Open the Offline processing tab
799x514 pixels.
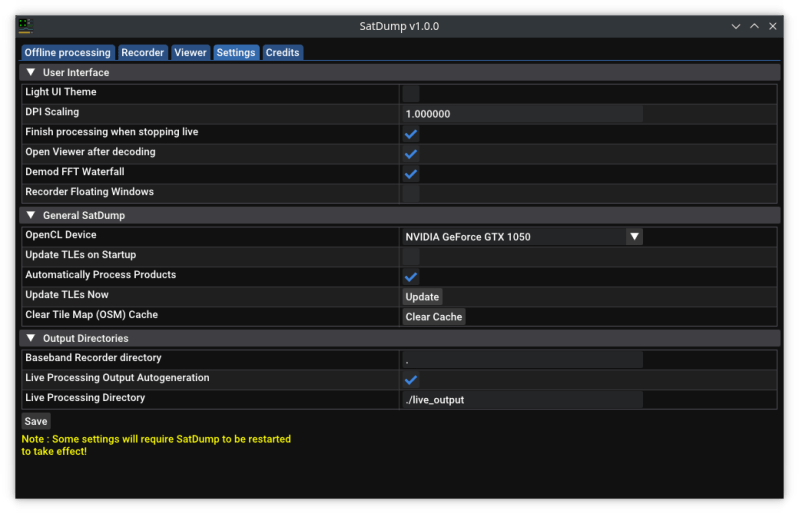[68, 52]
